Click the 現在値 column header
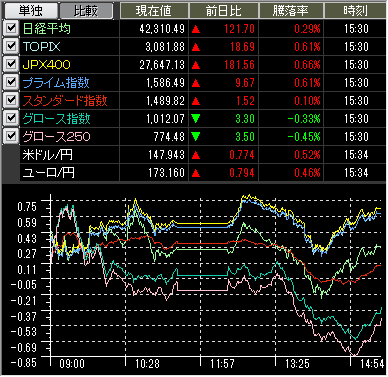The image size is (388, 377). (x=154, y=11)
